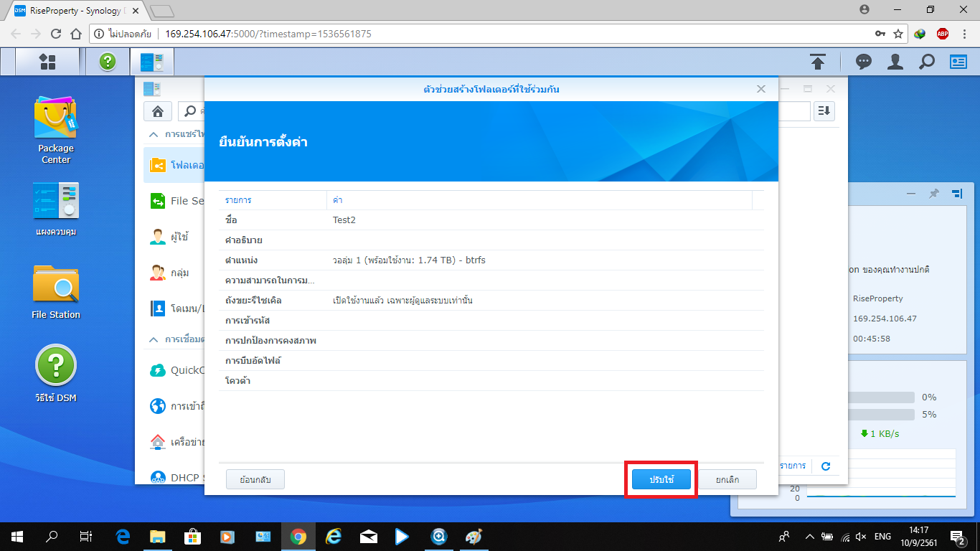Click the upload queue arrow icon
Image resolution: width=980 pixels, height=551 pixels.
[x=817, y=62]
